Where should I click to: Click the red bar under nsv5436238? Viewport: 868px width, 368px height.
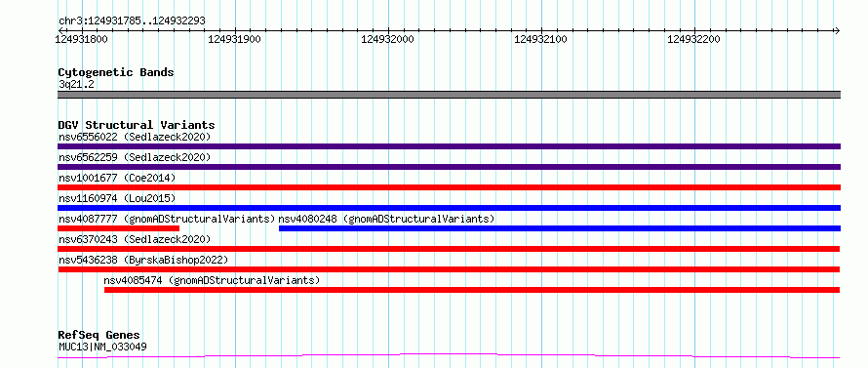449,269
